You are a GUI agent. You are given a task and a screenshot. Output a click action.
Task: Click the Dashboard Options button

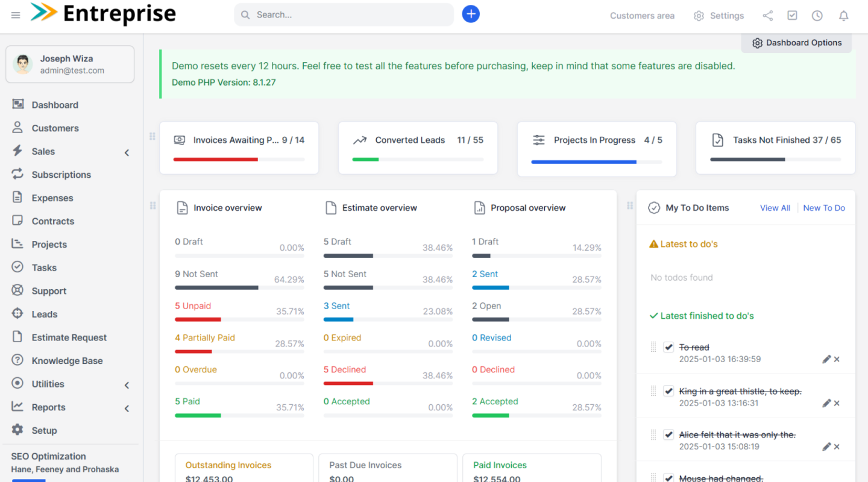(x=796, y=43)
